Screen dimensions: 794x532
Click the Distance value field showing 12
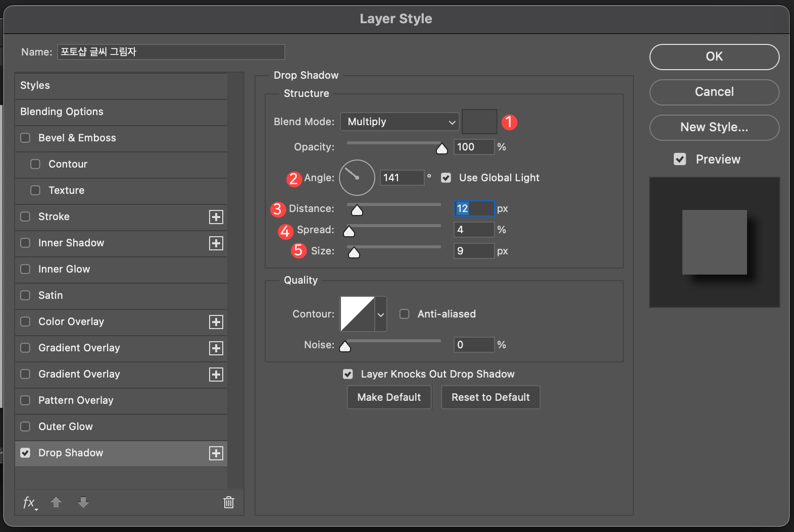(474, 208)
